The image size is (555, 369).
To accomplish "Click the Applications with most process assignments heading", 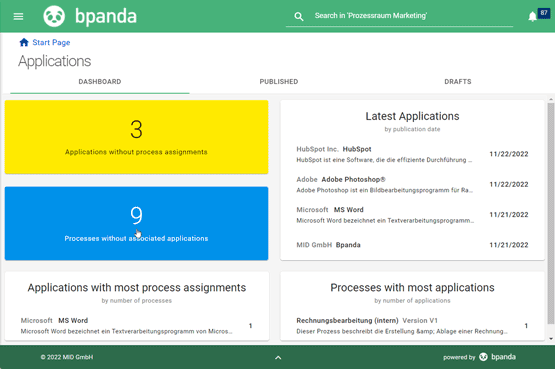I will (137, 288).
